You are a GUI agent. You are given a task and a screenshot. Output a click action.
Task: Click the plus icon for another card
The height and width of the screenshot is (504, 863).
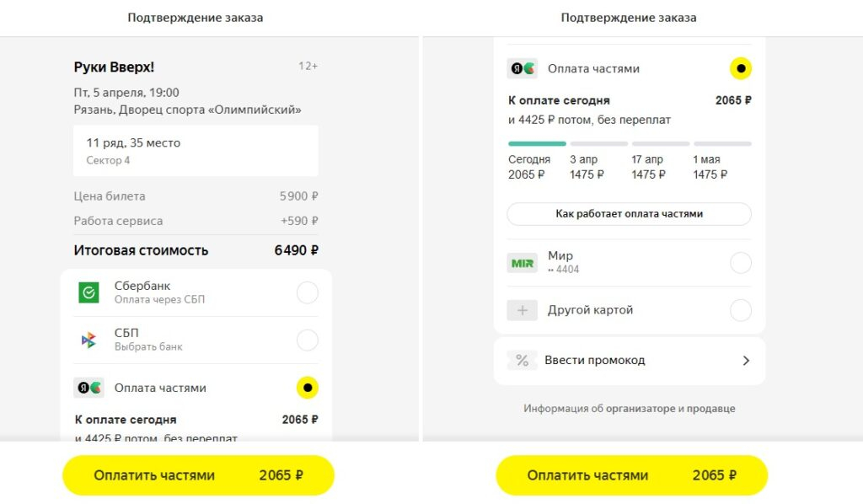522,310
